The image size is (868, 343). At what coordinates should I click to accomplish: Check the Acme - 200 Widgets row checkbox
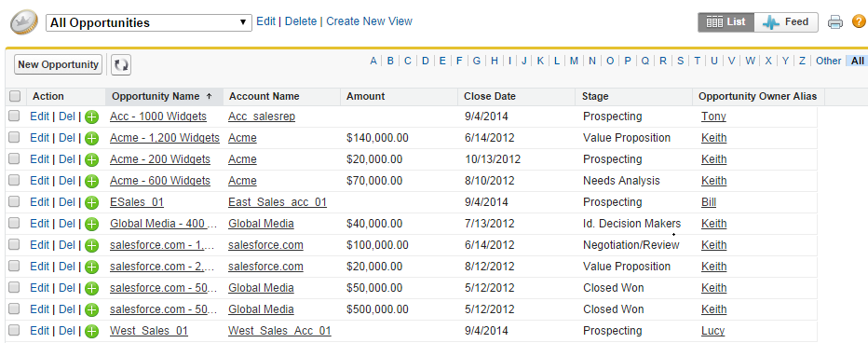[x=14, y=159]
